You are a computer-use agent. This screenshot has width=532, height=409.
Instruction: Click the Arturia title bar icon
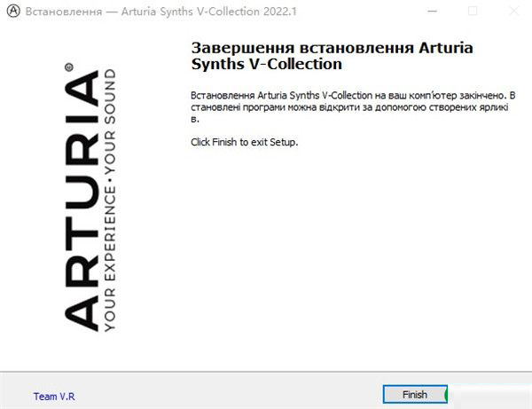[x=13, y=12]
